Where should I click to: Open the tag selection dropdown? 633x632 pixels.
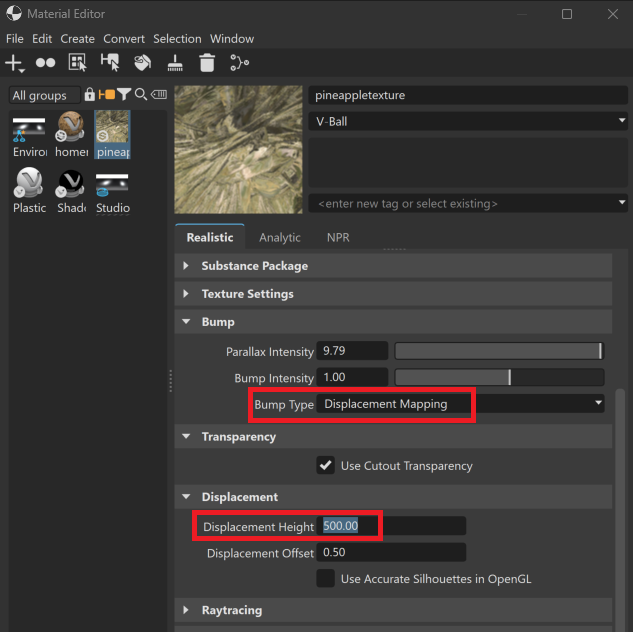click(x=468, y=203)
